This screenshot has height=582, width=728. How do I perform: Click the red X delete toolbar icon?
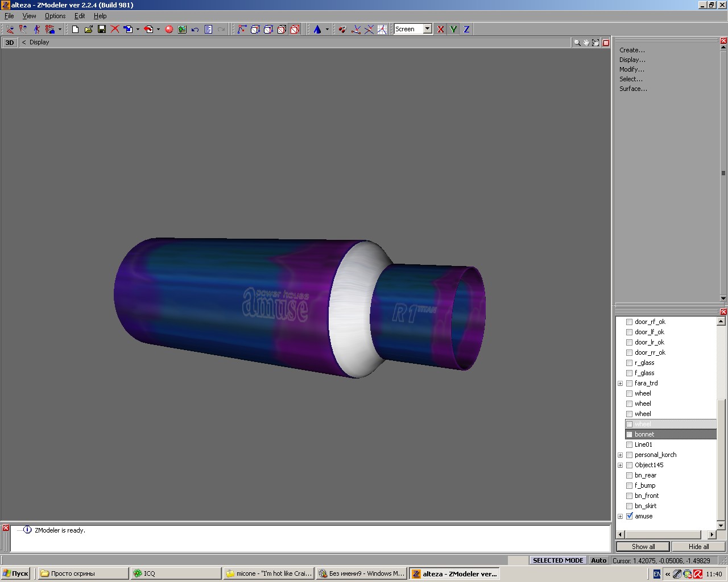pyautogui.click(x=115, y=29)
